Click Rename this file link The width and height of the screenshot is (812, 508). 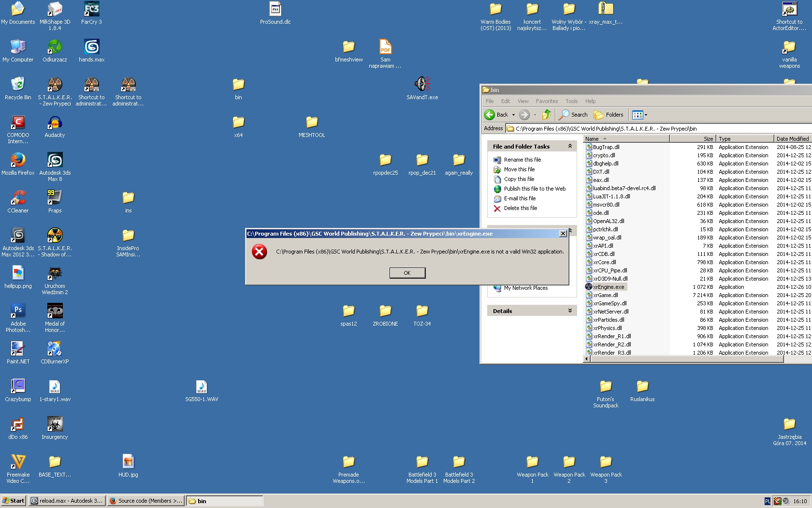(x=522, y=160)
